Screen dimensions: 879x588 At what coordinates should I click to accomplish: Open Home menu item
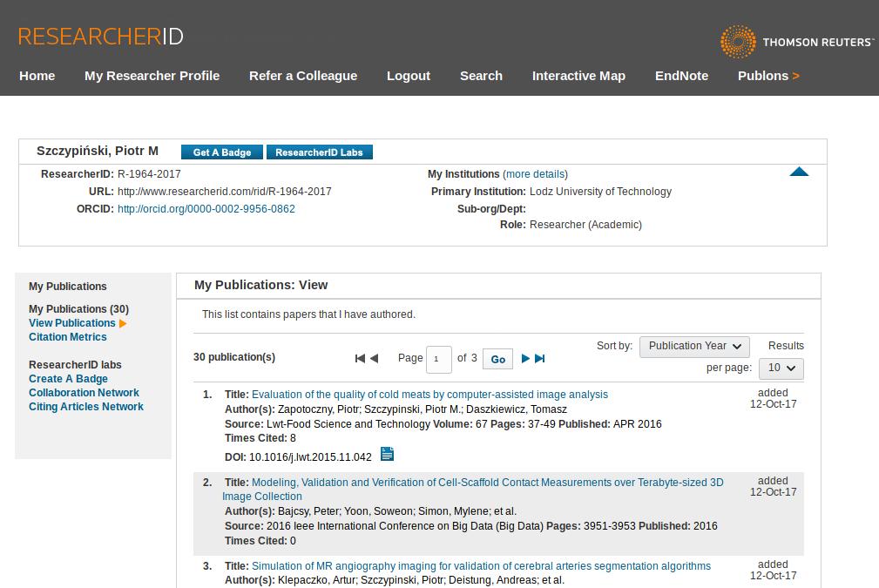point(37,76)
